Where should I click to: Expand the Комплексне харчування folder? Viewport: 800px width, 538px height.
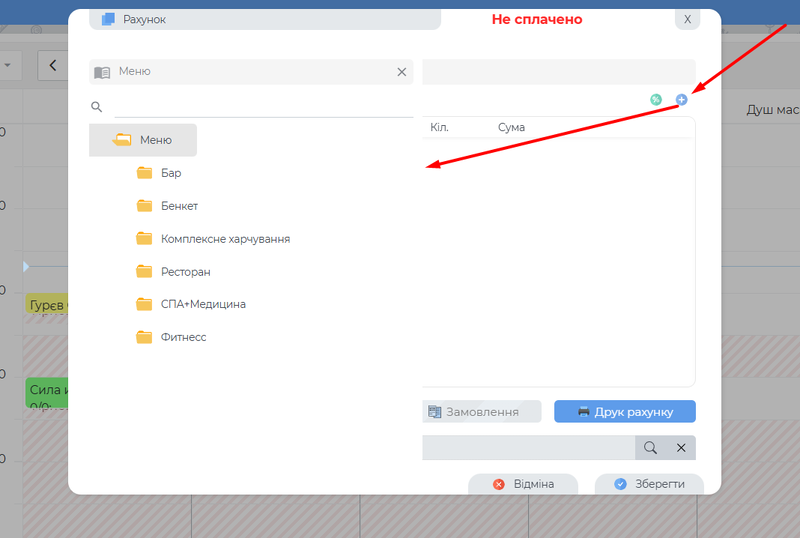(225, 239)
